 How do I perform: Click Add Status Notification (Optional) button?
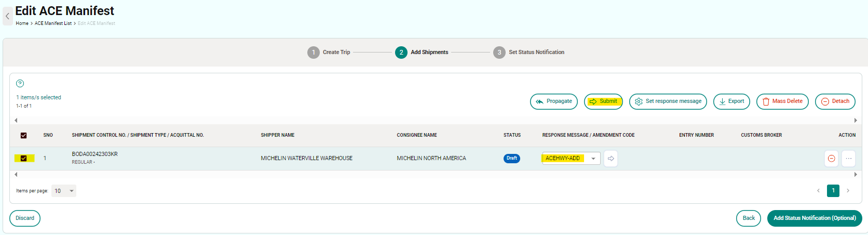tap(814, 218)
